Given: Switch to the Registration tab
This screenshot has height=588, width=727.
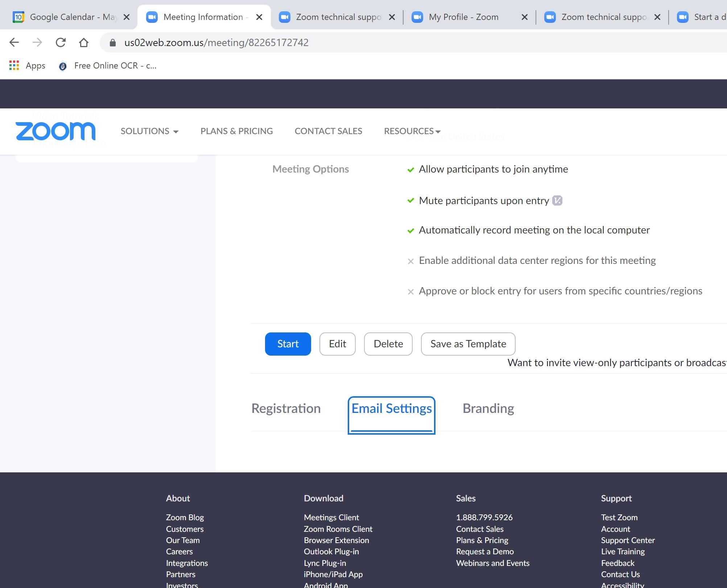Looking at the screenshot, I should pos(286,409).
